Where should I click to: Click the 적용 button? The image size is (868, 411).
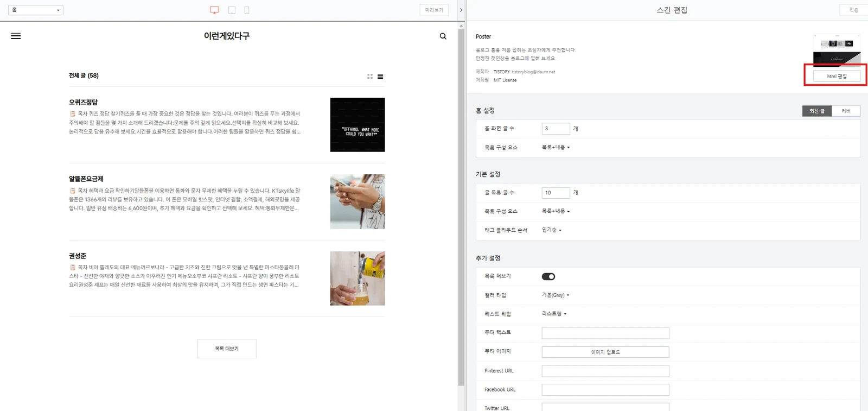pos(853,10)
